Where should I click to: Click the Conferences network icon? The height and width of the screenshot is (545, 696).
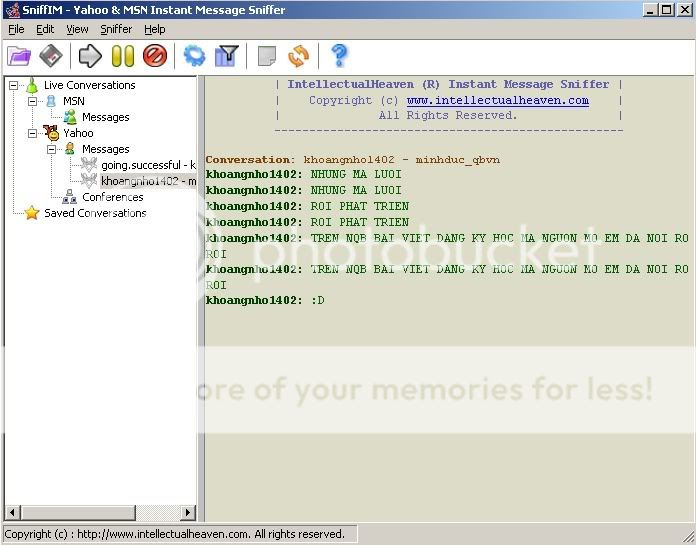click(x=69, y=197)
